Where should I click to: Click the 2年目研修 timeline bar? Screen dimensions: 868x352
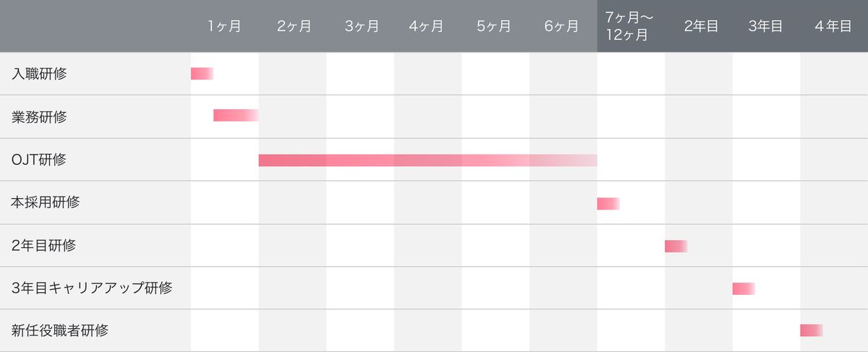coord(676,246)
